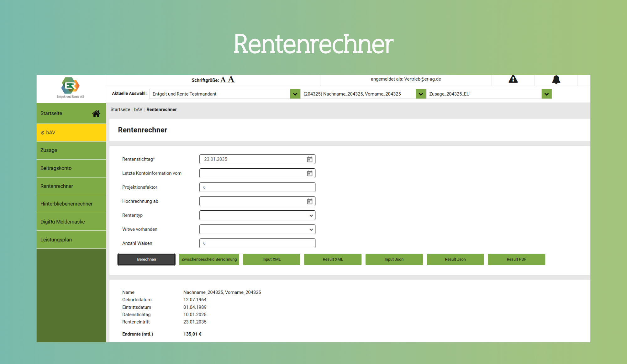Click into the Projektionsfaktor input field
Screen dimensions: 627x364
tap(257, 187)
